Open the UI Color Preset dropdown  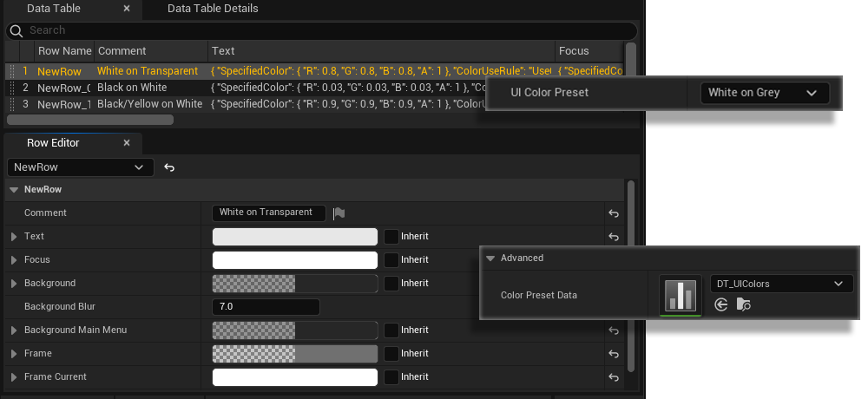[764, 93]
